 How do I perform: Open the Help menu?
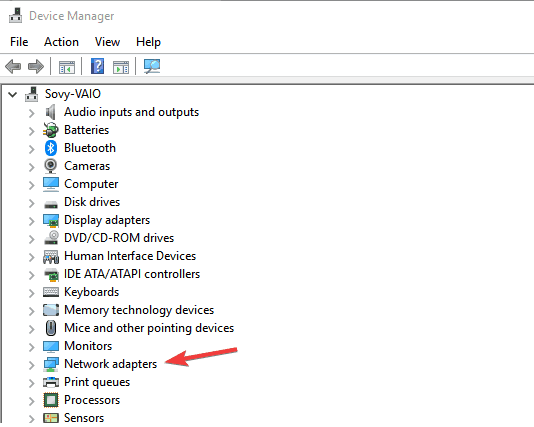(x=148, y=42)
